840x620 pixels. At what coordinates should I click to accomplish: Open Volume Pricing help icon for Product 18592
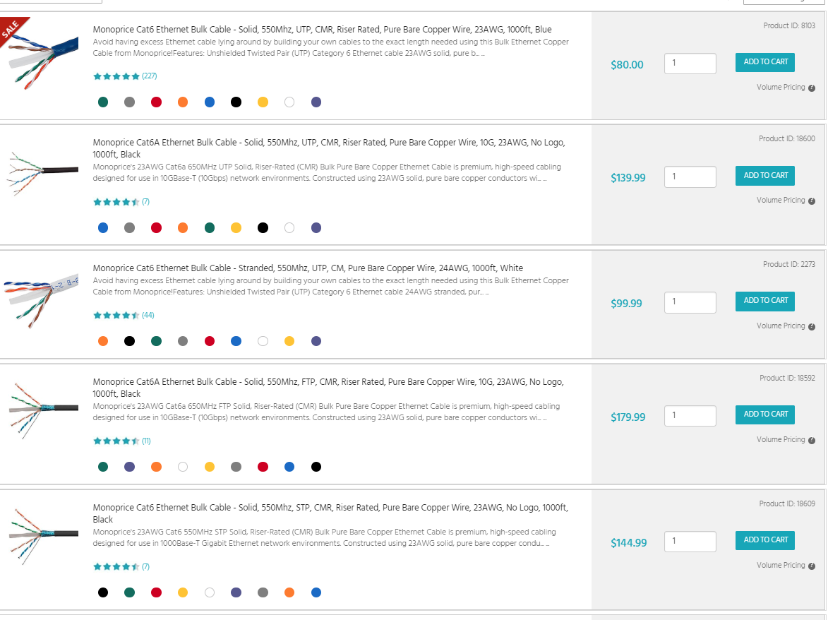click(x=812, y=441)
